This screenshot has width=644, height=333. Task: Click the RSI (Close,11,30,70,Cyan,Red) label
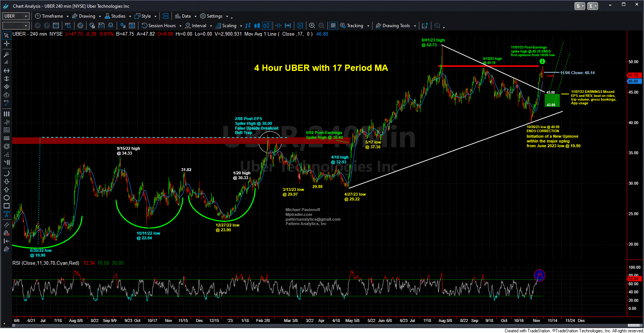tap(46, 263)
